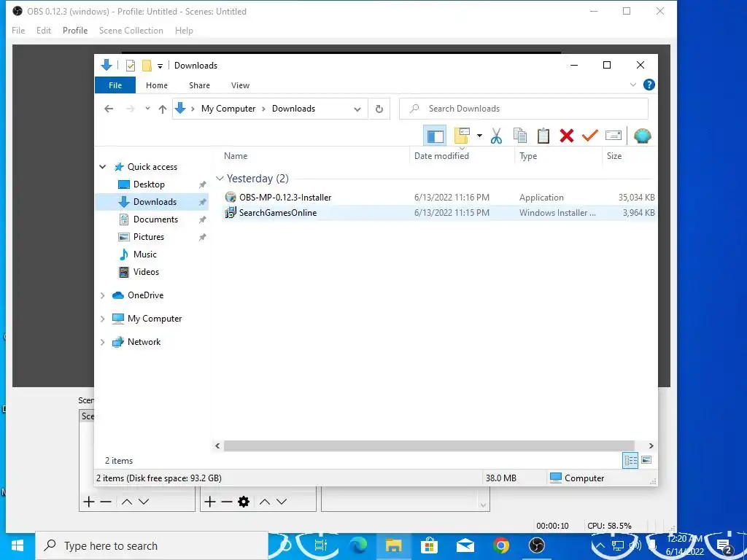Click the New folder icon in title bar
The height and width of the screenshot is (560, 747).
click(147, 65)
